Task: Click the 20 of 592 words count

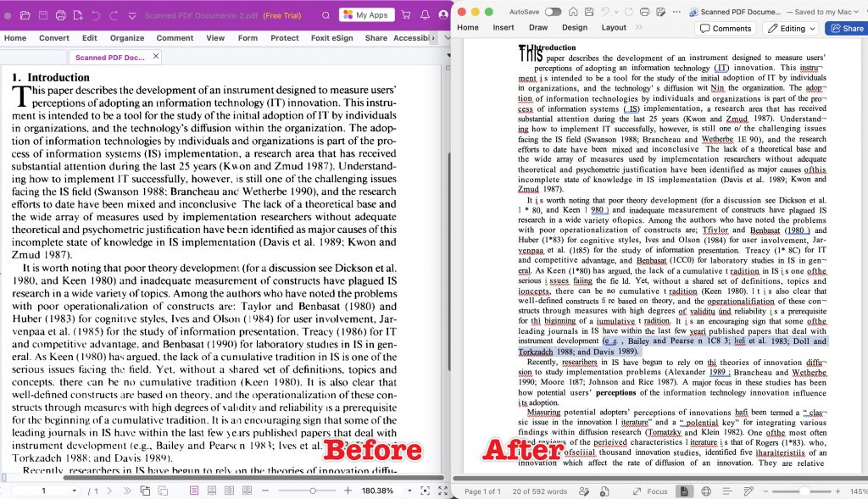Action: [539, 491]
